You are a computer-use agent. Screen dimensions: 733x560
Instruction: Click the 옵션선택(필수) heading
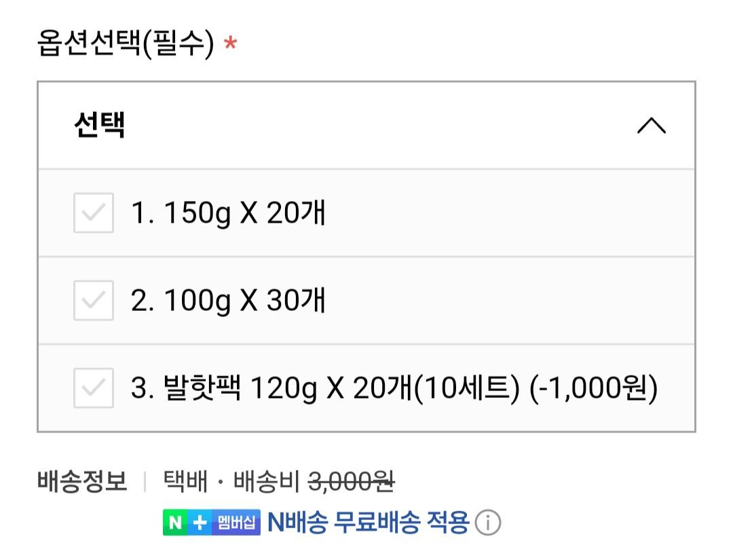point(126,45)
